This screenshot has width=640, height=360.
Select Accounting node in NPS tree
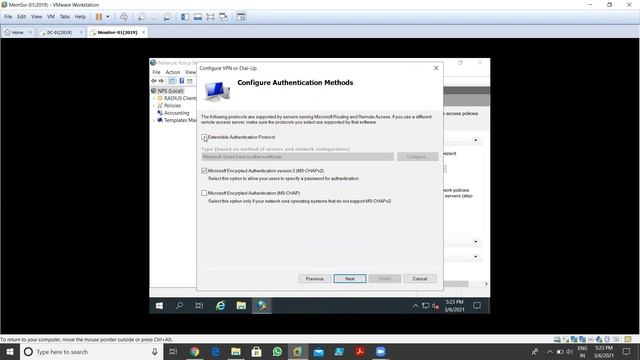[176, 113]
